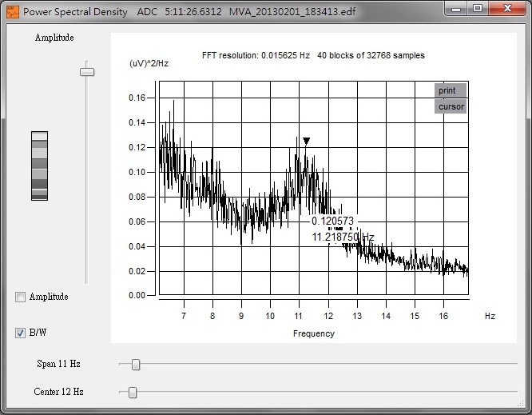
Task: Uncheck the B/W checkbox
Action: click(20, 333)
